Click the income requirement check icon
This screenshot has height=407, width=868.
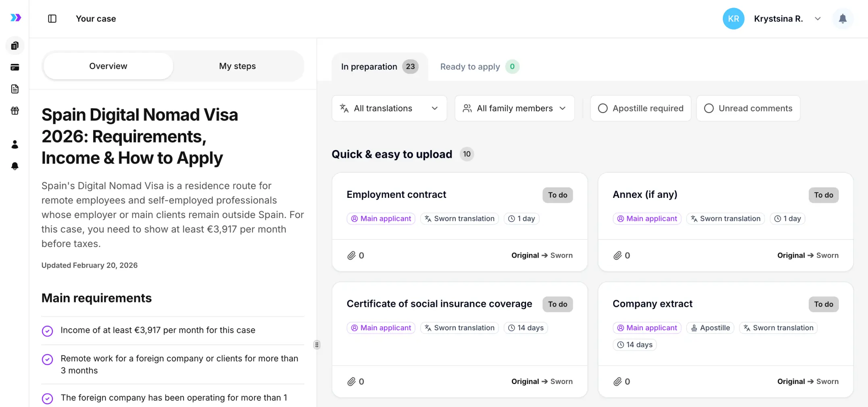pyautogui.click(x=48, y=331)
